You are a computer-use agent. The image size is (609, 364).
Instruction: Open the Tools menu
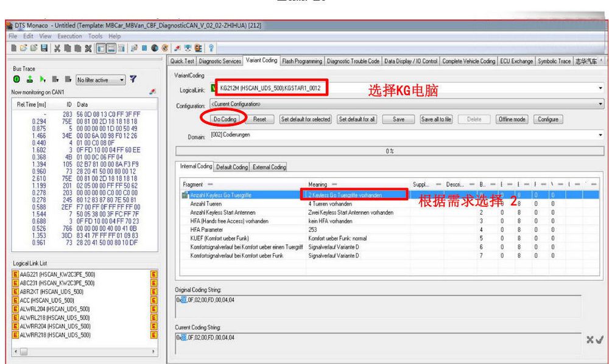click(95, 36)
